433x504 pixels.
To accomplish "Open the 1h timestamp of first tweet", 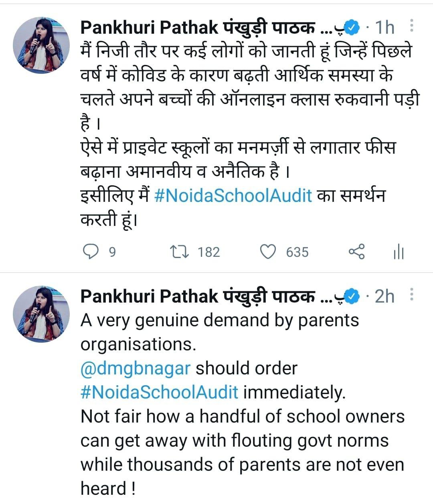I will click(x=384, y=28).
